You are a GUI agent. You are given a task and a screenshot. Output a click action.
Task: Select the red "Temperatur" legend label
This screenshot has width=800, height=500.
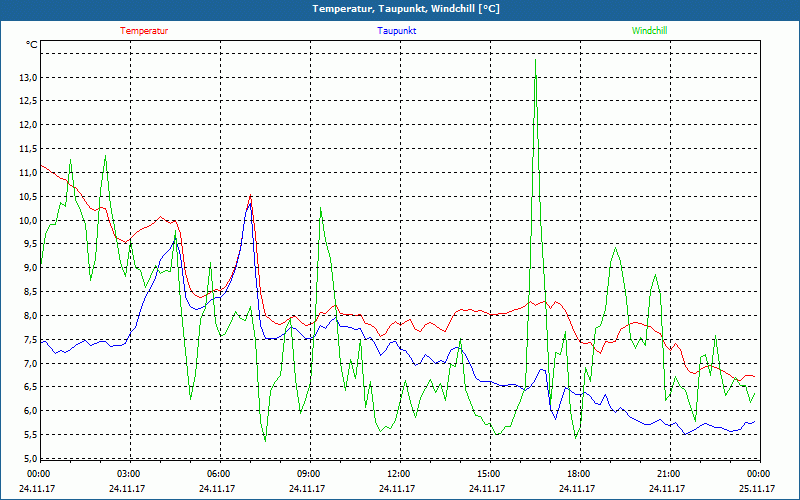click(x=144, y=31)
